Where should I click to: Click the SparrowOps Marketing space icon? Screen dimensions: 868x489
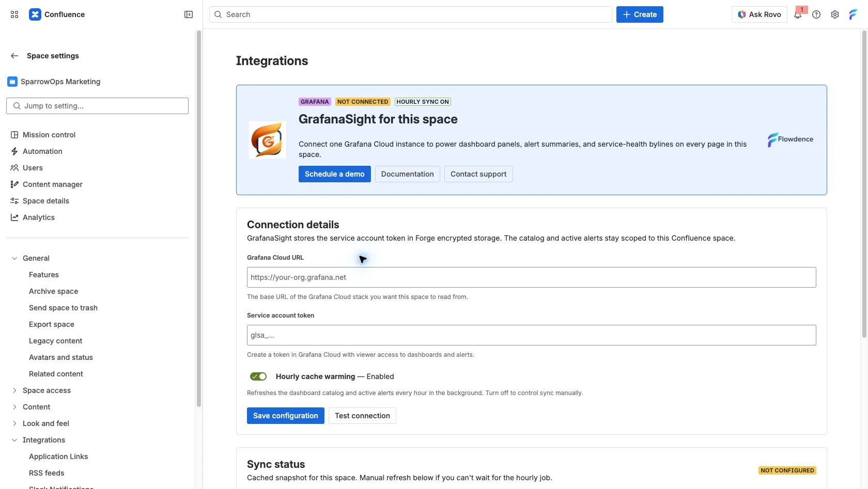pyautogui.click(x=12, y=82)
